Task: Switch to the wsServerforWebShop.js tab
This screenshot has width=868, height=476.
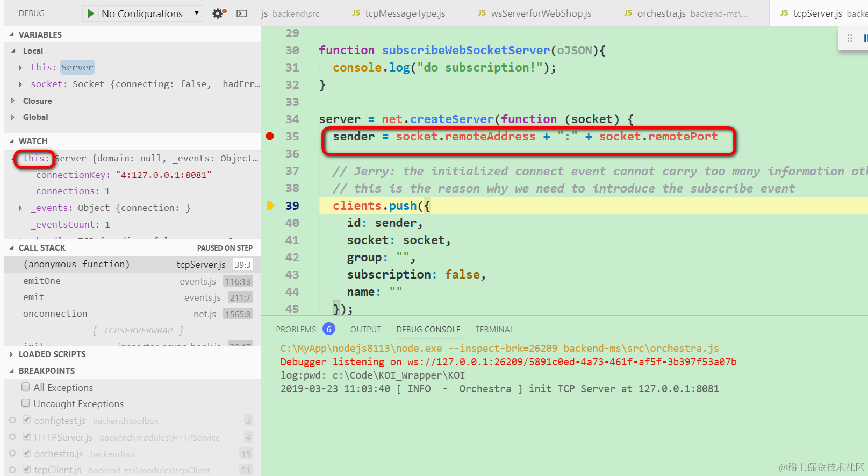Action: coord(540,13)
